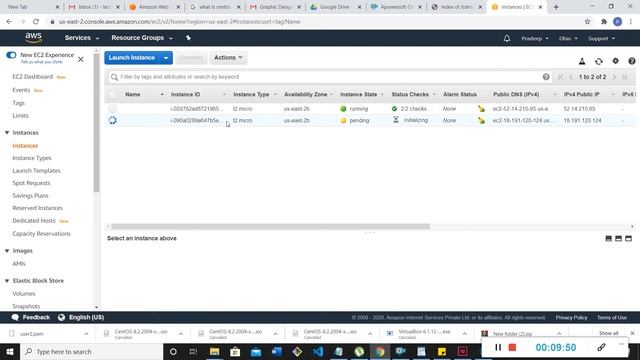Tick the select-all instances checkbox
640x360 pixels.
(x=112, y=94)
